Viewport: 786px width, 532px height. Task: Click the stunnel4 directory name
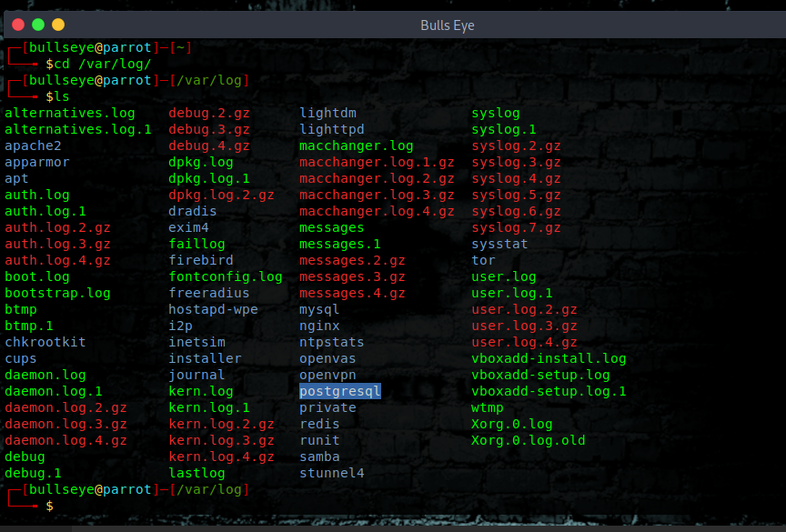332,474
